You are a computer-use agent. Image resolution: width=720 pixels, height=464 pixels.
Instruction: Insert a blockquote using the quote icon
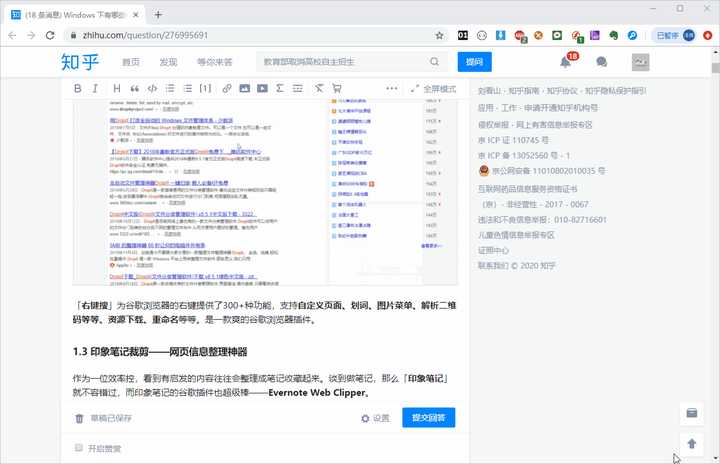[135, 89]
